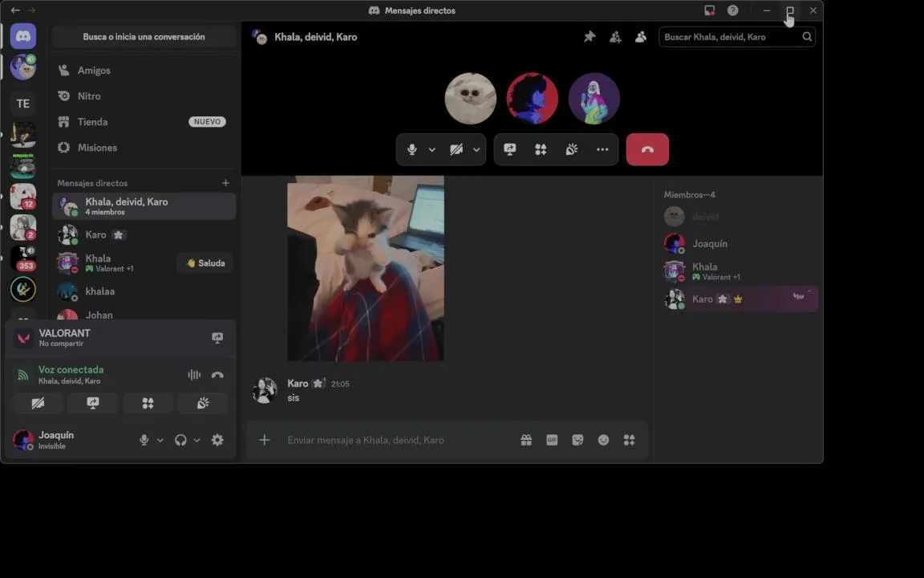
Task: Mute mic in Joaquín user panel
Action: tap(144, 440)
